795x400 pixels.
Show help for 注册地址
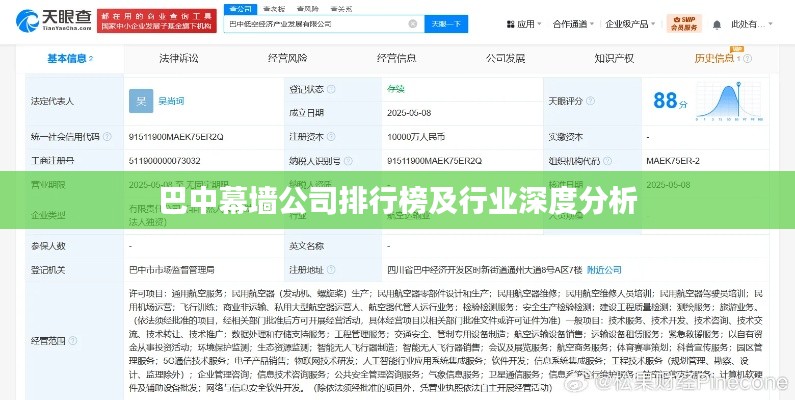click(x=331, y=270)
